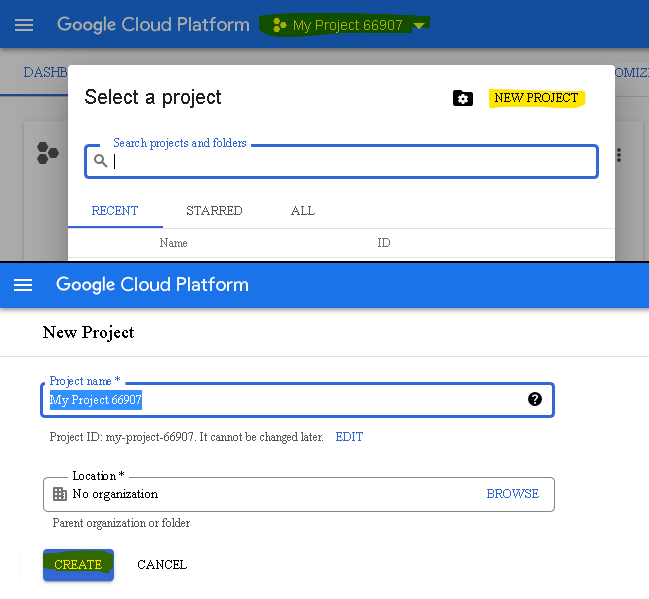
Task: Click the Project name input field
Action: pyautogui.click(x=297, y=400)
